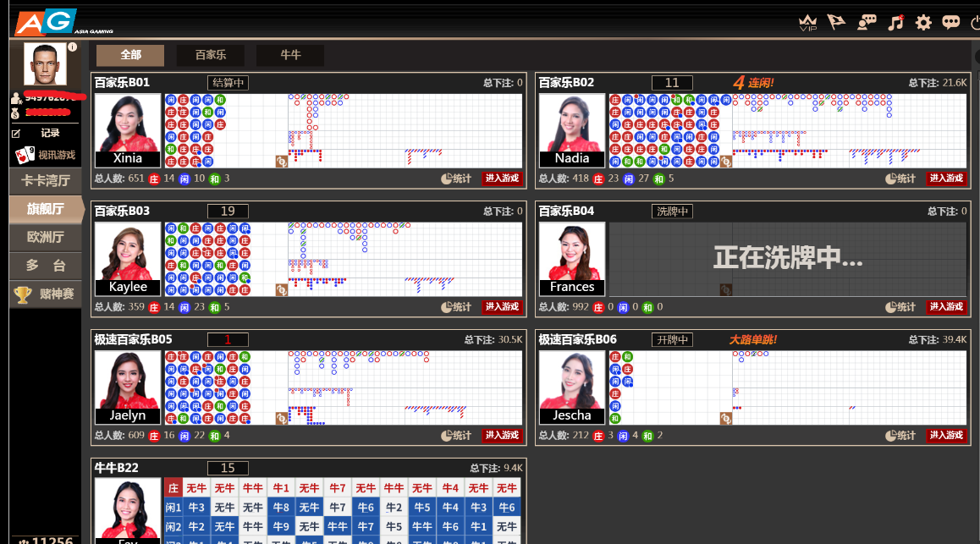The height and width of the screenshot is (544, 980).
Task: Click the info icon beside avatar
Action: [72, 47]
